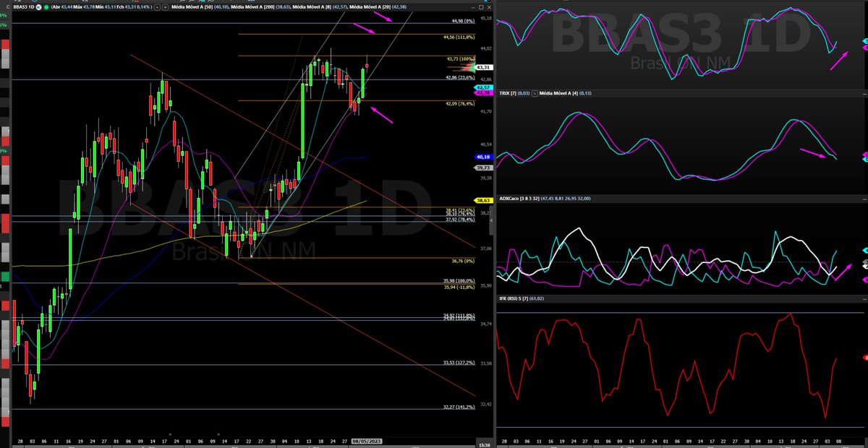Collapse the IFR (RSI) indicator panel
868x448 pixels.
[x=864, y=298]
